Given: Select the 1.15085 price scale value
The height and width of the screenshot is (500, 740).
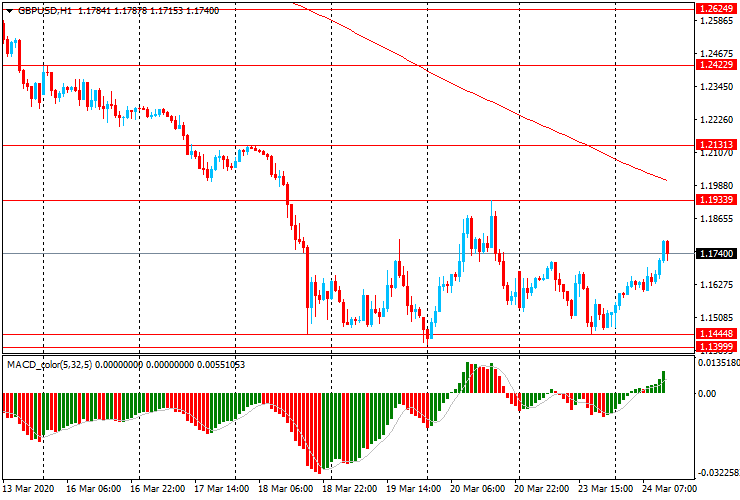Looking at the screenshot, I should coord(716,317).
